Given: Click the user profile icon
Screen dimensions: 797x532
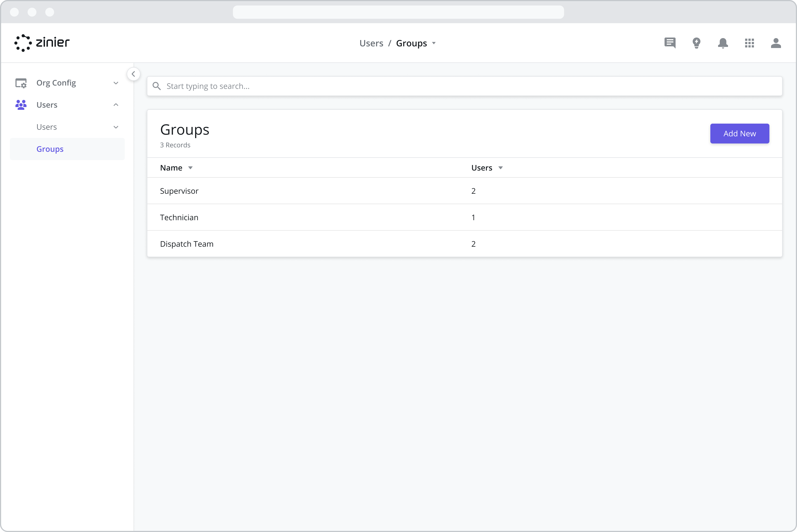Looking at the screenshot, I should click(776, 43).
